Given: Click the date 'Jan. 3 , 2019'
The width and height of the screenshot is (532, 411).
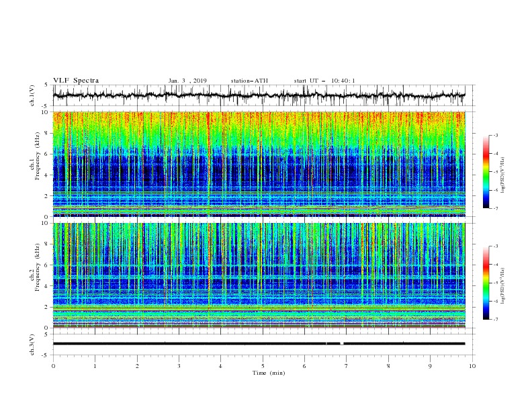Looking at the screenshot, I should coord(187,81).
